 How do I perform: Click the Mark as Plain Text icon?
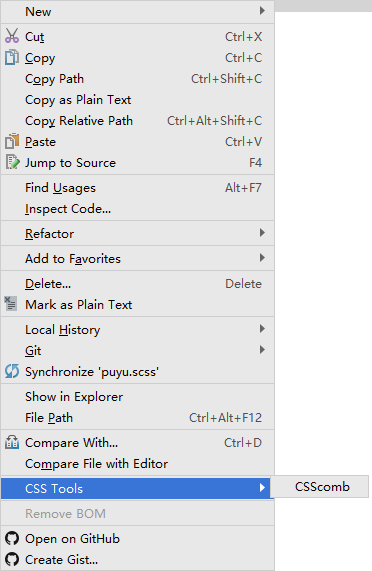(11, 304)
